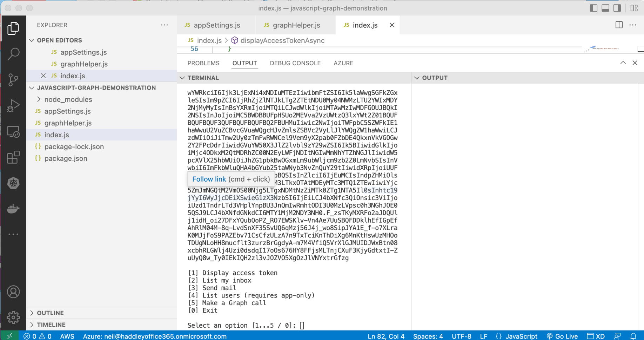Open the Azure panel tab
This screenshot has height=340, width=644.
click(x=343, y=63)
